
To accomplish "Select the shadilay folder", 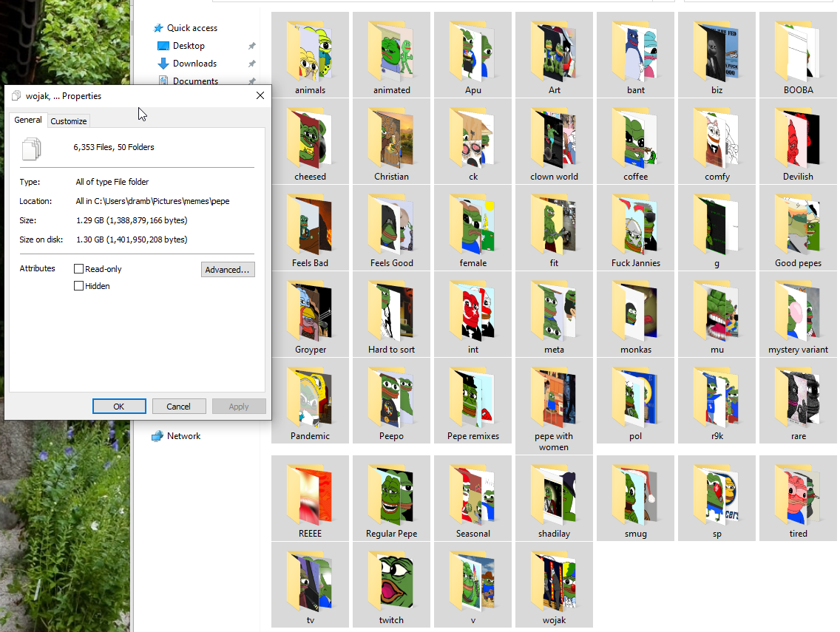I will 554,498.
